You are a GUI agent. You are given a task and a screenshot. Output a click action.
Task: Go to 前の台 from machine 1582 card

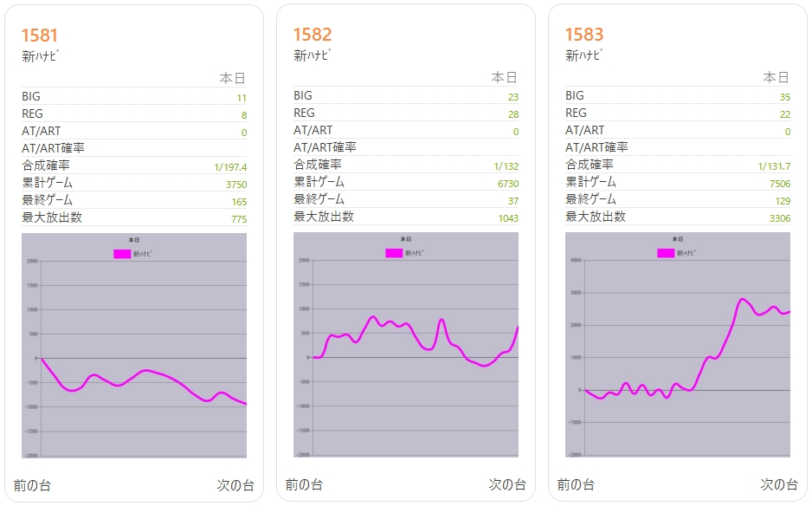point(304,484)
